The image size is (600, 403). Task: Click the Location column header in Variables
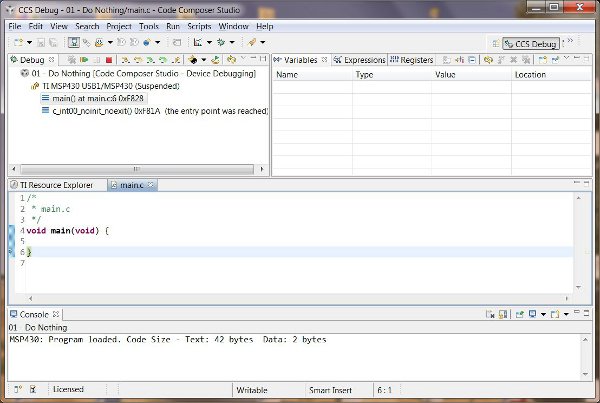pyautogui.click(x=551, y=75)
